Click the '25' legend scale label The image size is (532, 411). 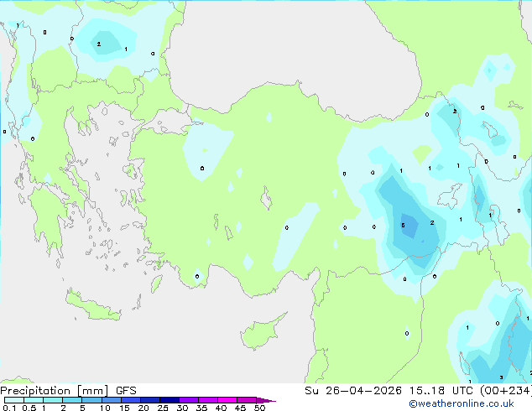[x=163, y=408]
